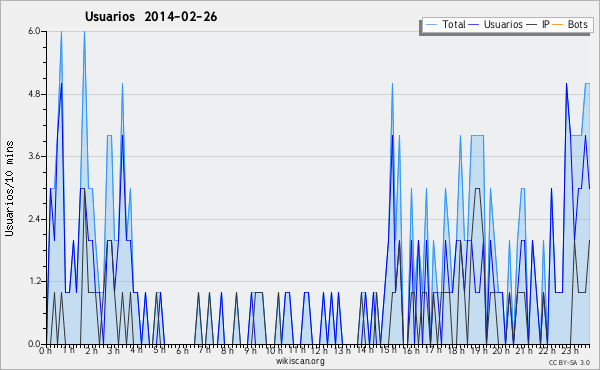Image resolution: width=600 pixels, height=370 pixels.
Task: Click the '18 h' x-axis label
Action: (x=456, y=350)
